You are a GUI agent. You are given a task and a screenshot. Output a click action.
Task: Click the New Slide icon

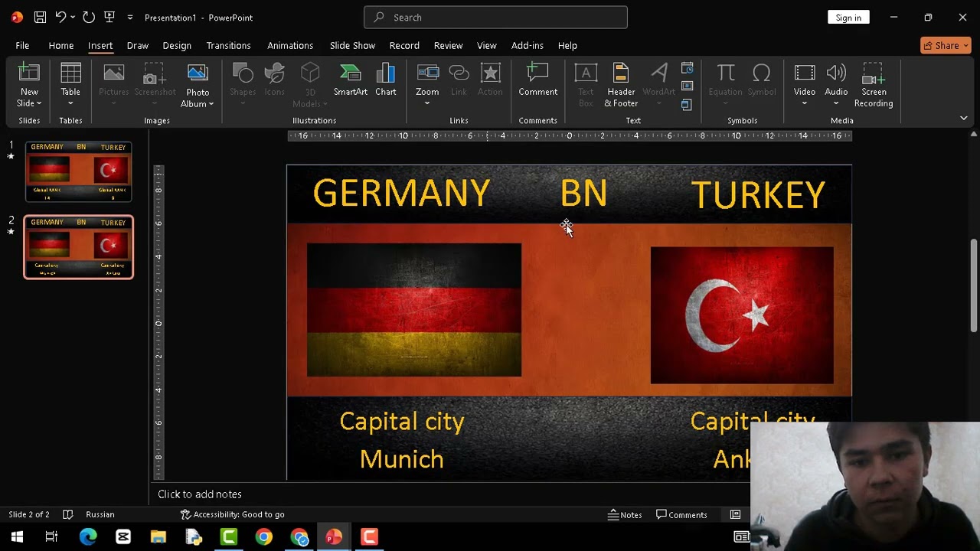click(29, 73)
